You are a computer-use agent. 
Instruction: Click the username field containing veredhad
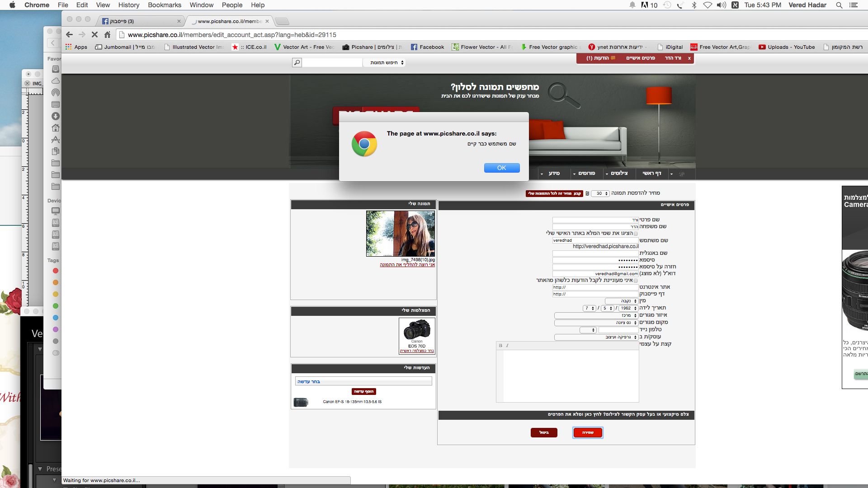pyautogui.click(x=594, y=240)
